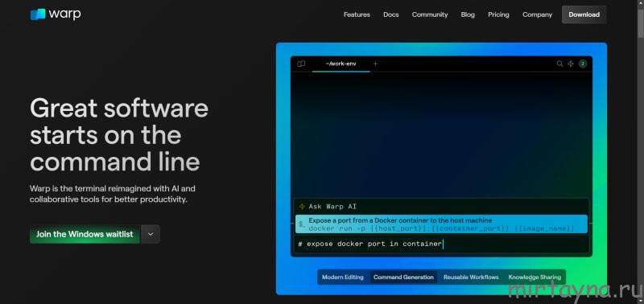Click the lightning bolt icon in terminal
The image size is (644, 304).
pyautogui.click(x=571, y=64)
